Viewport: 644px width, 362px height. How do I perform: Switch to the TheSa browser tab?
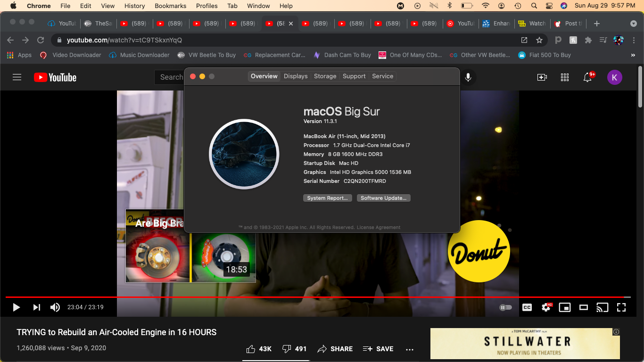[x=99, y=23]
